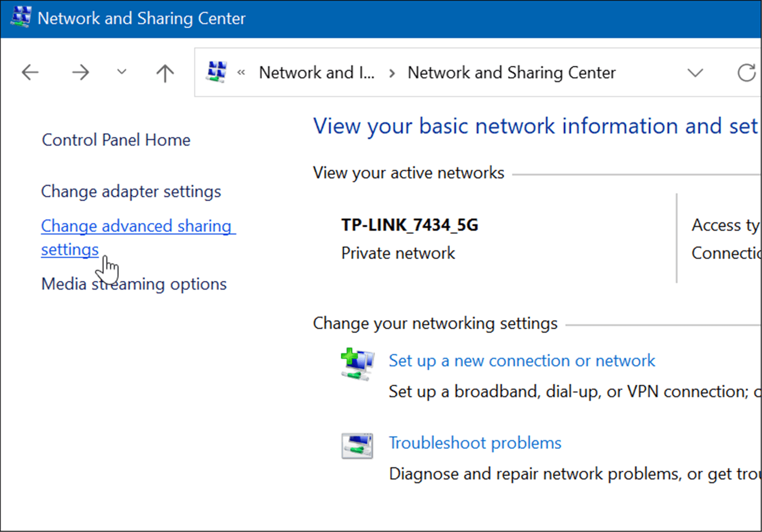This screenshot has height=532, width=762.
Task: Click the Network and Sharing Center address bar icon
Action: point(217,72)
